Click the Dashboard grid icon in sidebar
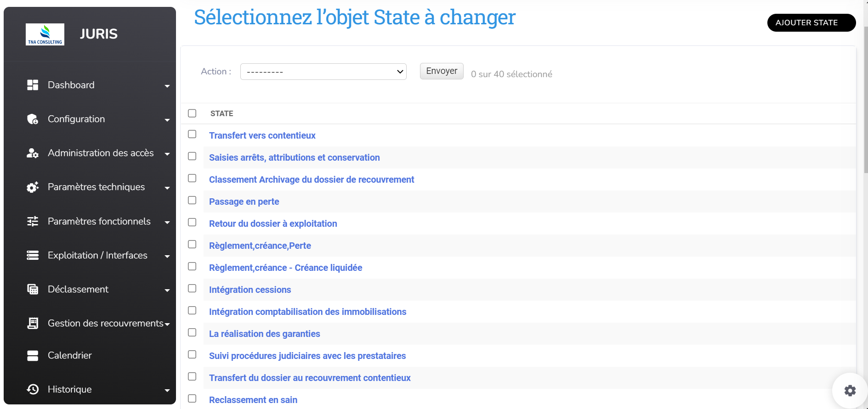 pyautogui.click(x=33, y=85)
